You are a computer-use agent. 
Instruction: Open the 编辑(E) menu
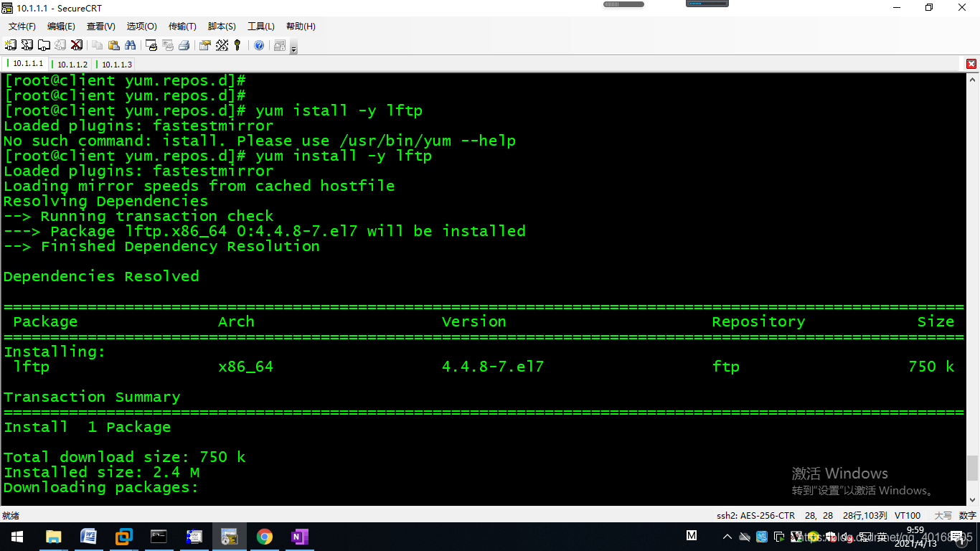pos(61,27)
